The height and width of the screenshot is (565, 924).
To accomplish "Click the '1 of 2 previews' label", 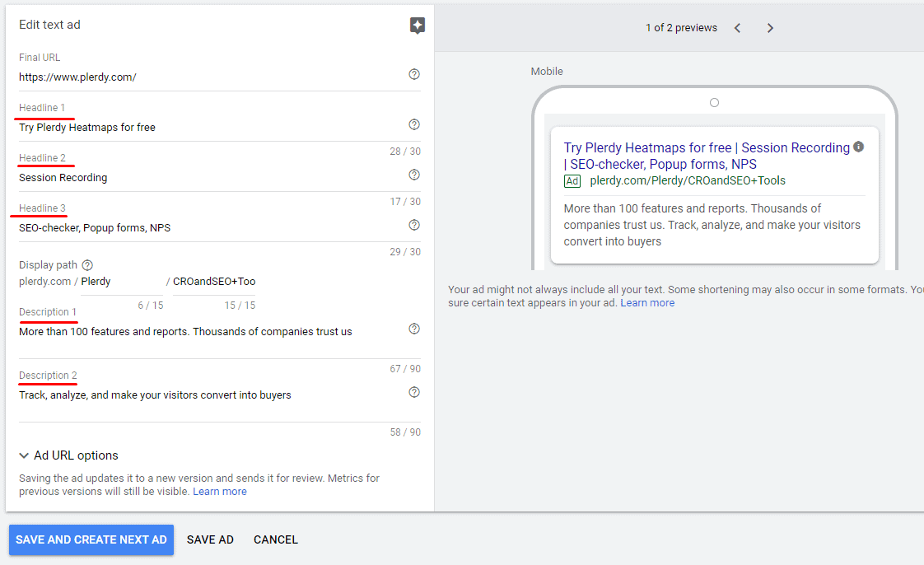I will (681, 28).
